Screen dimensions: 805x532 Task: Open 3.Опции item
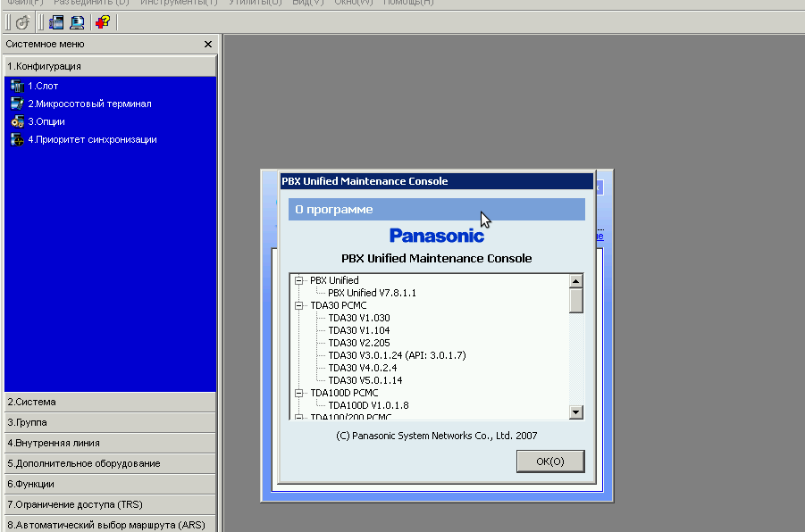click(46, 121)
